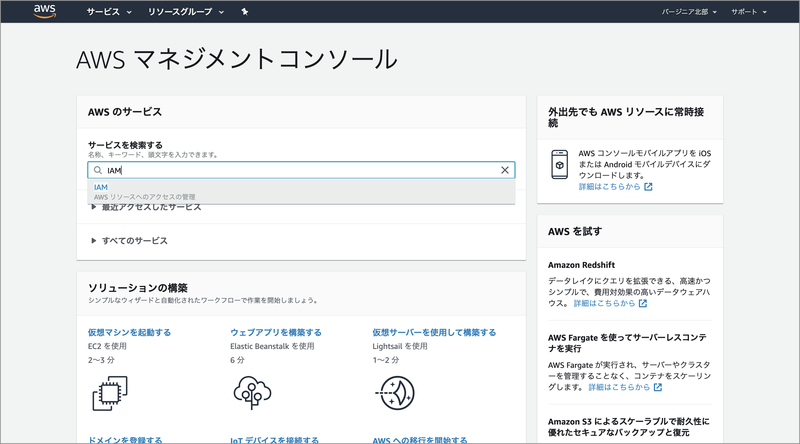Open the バージニア北部 region dropdown
800x444 pixels.
point(689,12)
